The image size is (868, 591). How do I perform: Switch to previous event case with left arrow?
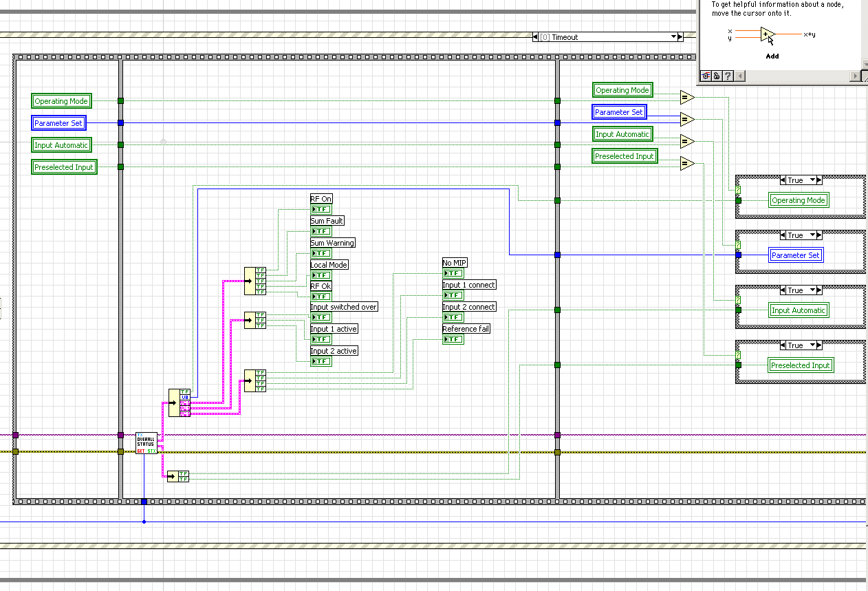[535, 37]
